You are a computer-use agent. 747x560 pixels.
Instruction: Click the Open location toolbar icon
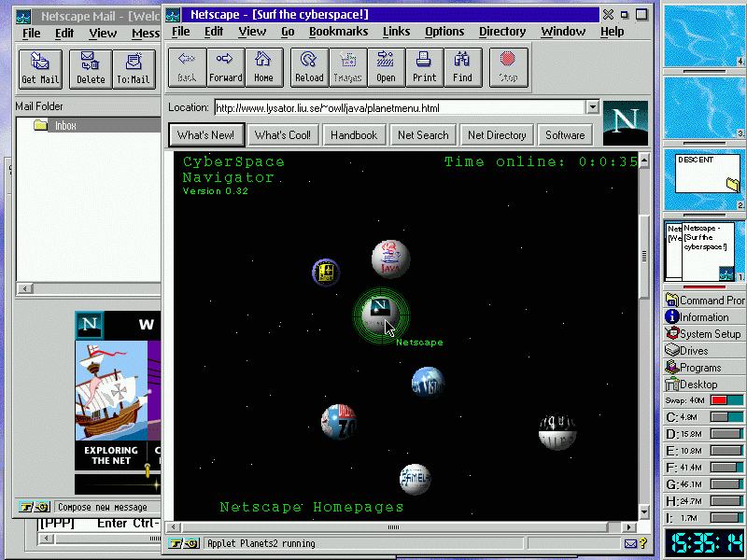click(x=386, y=66)
